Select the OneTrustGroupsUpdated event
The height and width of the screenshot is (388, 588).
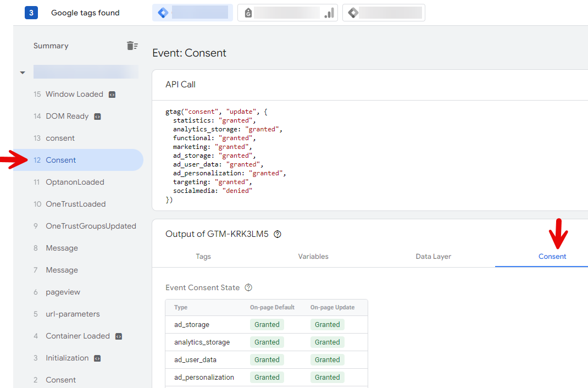click(x=91, y=226)
